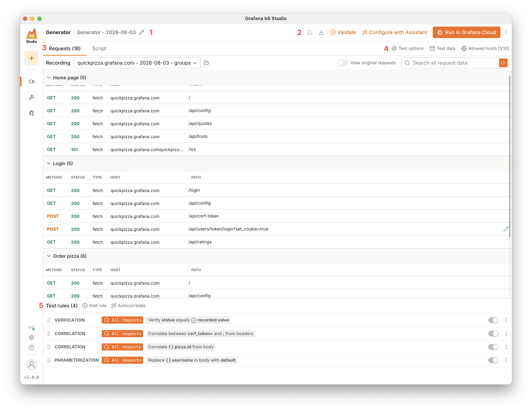Open more options for pizza.id correlation rule
Image resolution: width=532 pixels, height=411 pixels.
point(506,347)
